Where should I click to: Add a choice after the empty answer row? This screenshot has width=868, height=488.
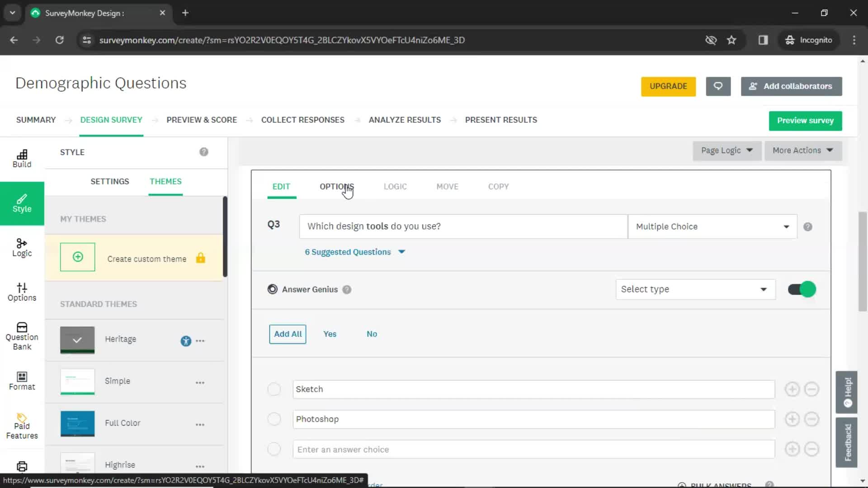[792, 449]
